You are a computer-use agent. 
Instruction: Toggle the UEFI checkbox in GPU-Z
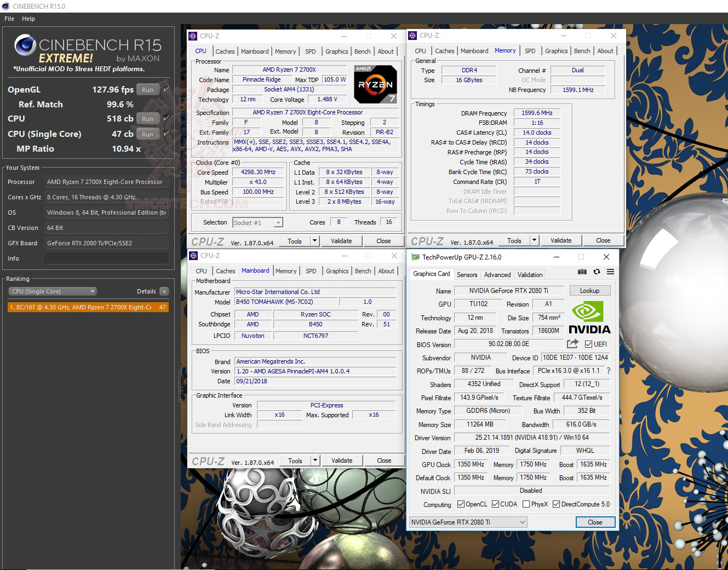[x=589, y=344]
